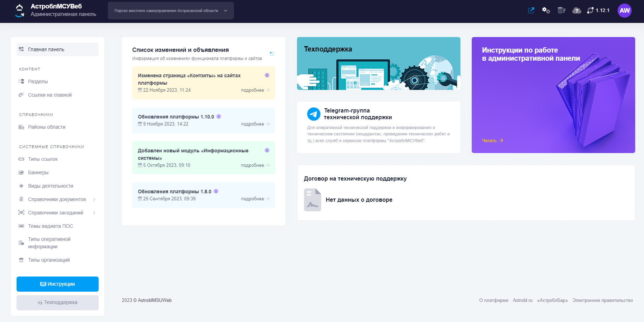Image resolution: width=644 pixels, height=322 pixels.
Task: Click Читать link on instructions banner
Action: tap(492, 140)
